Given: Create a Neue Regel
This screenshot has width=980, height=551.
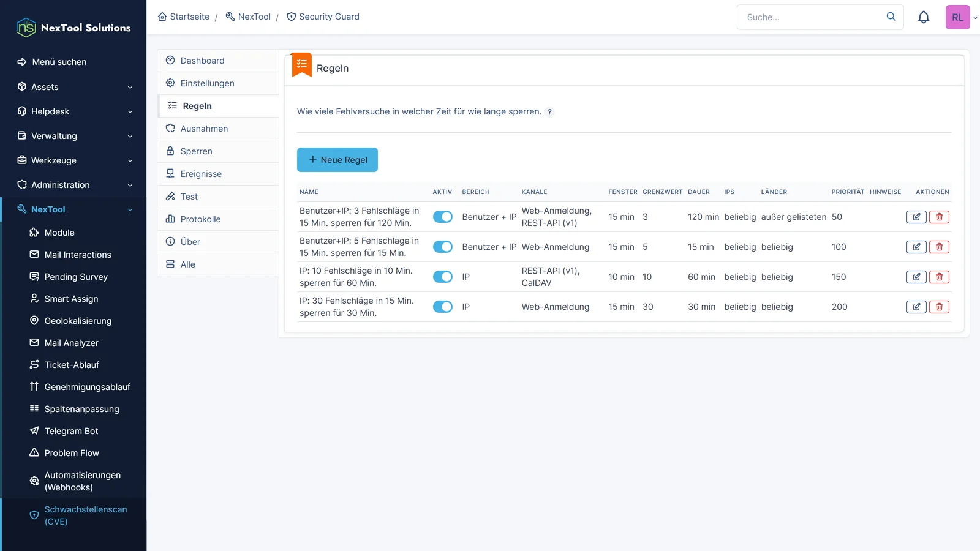Looking at the screenshot, I should click(337, 160).
